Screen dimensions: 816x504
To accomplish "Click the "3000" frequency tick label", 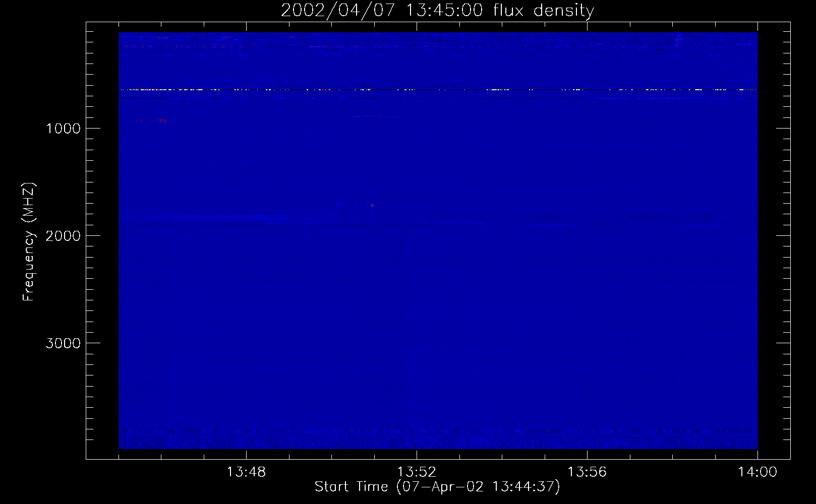I will [x=63, y=343].
